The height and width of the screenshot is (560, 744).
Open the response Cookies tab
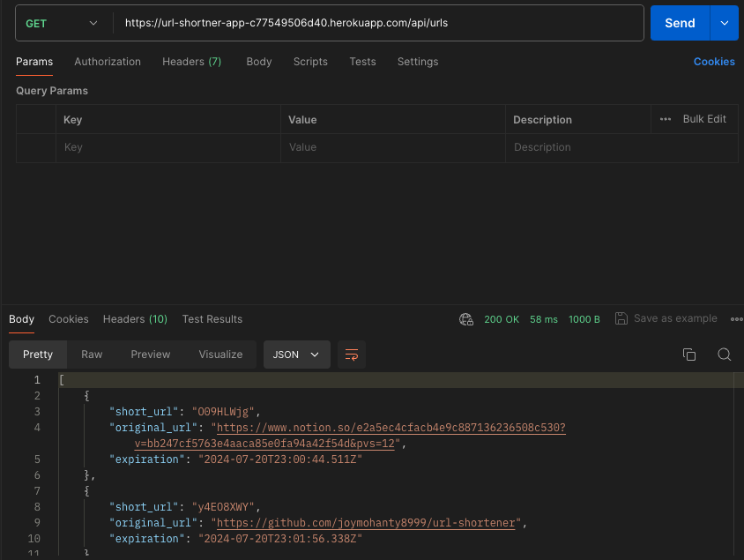69,319
